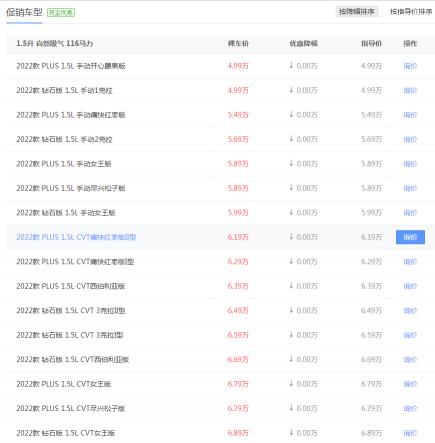This screenshot has height=443, width=435.
Task: Click the red 6.59万 bare price
Action: click(x=238, y=335)
